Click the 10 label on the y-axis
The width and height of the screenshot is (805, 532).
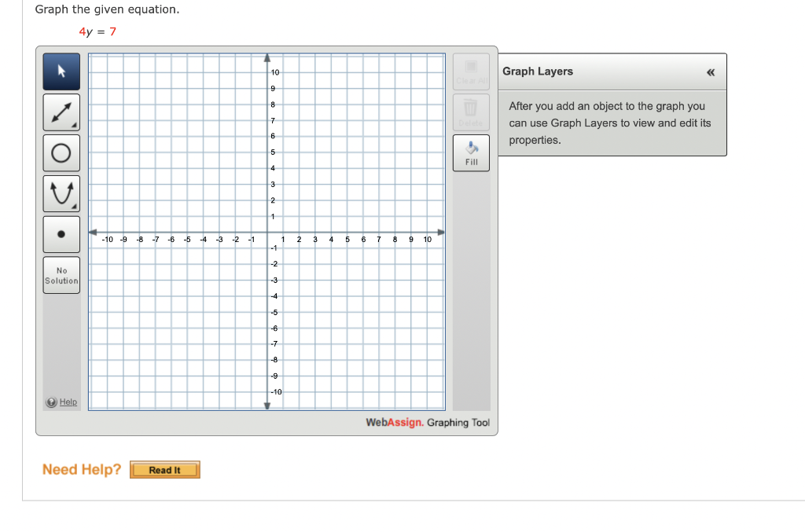coord(275,72)
